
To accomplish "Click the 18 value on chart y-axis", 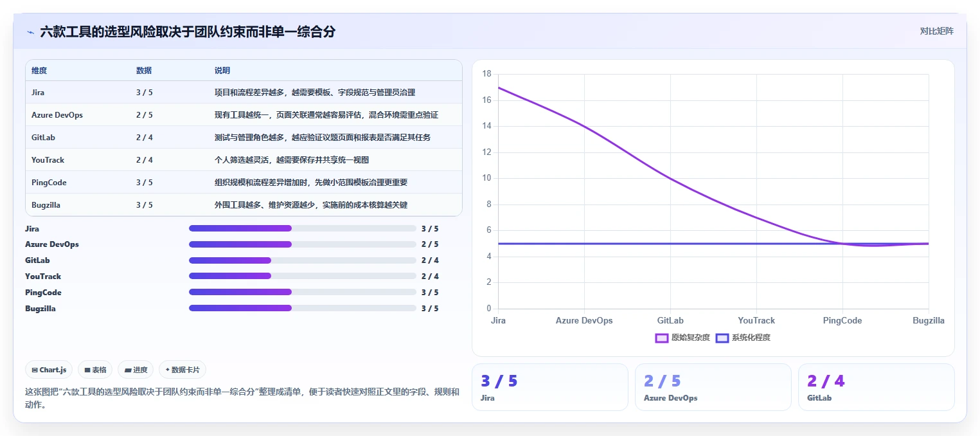I will [x=486, y=74].
